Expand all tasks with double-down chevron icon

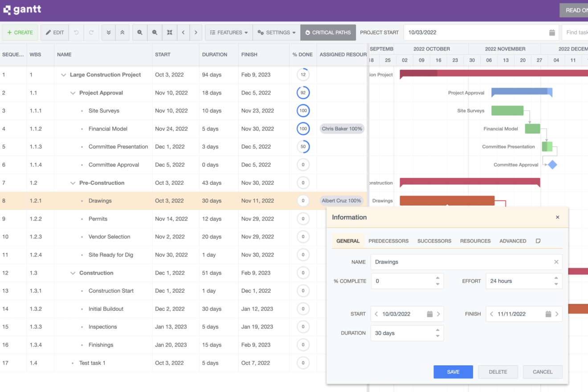click(x=109, y=32)
